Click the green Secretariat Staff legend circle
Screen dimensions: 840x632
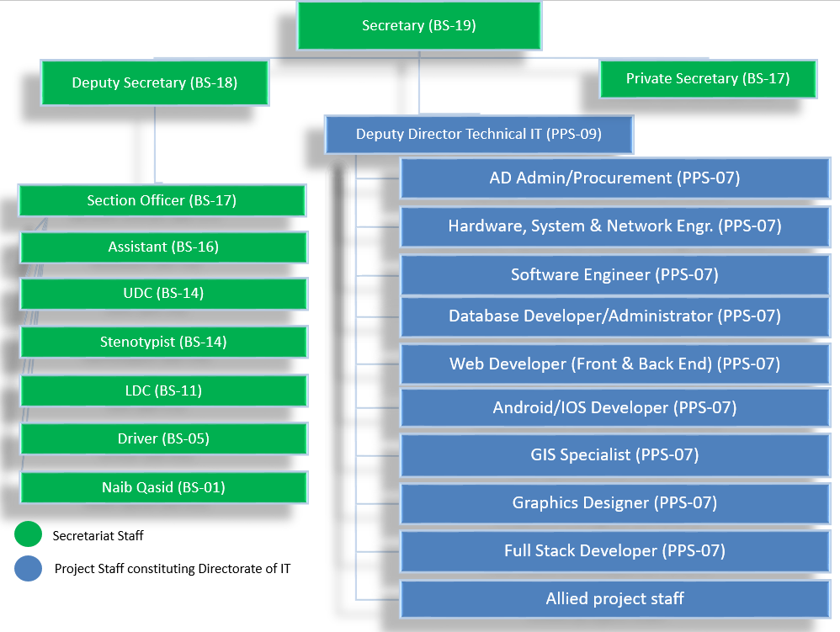[28, 535]
